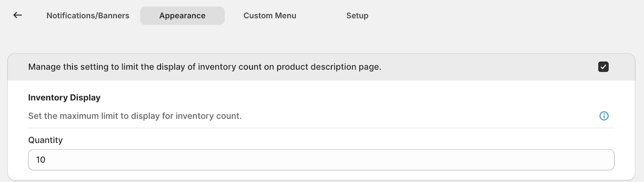Image resolution: width=644 pixels, height=182 pixels.
Task: Click the Quantity field label
Action: coord(45,140)
